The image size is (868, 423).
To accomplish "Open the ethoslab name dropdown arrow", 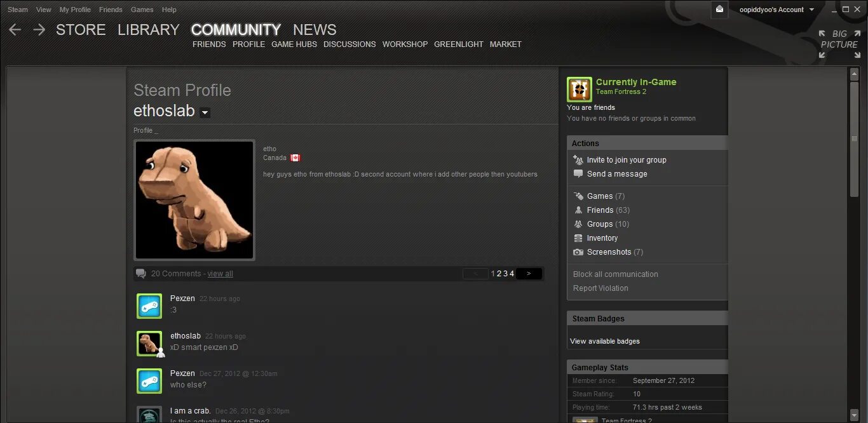I will [205, 112].
